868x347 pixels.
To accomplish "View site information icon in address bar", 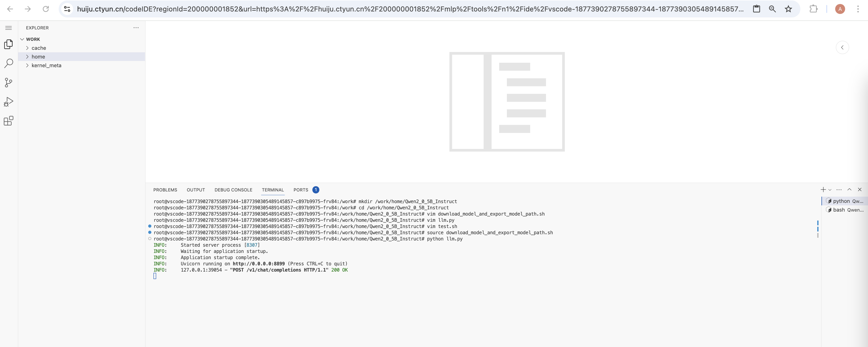I will pyautogui.click(x=67, y=9).
